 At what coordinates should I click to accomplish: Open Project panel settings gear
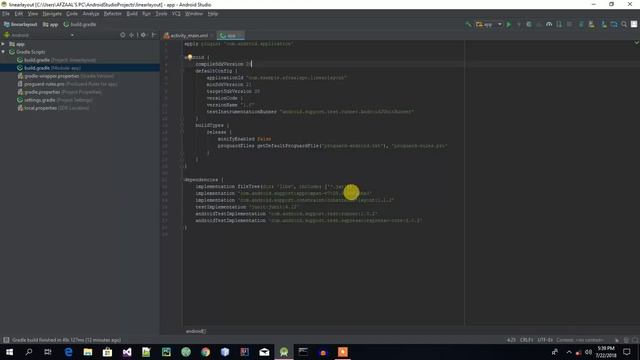click(x=143, y=35)
